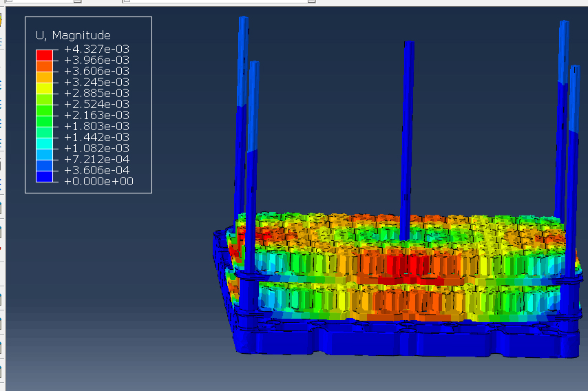Pick the yellow legend color band
This screenshot has width=588, height=391.
(x=44, y=88)
